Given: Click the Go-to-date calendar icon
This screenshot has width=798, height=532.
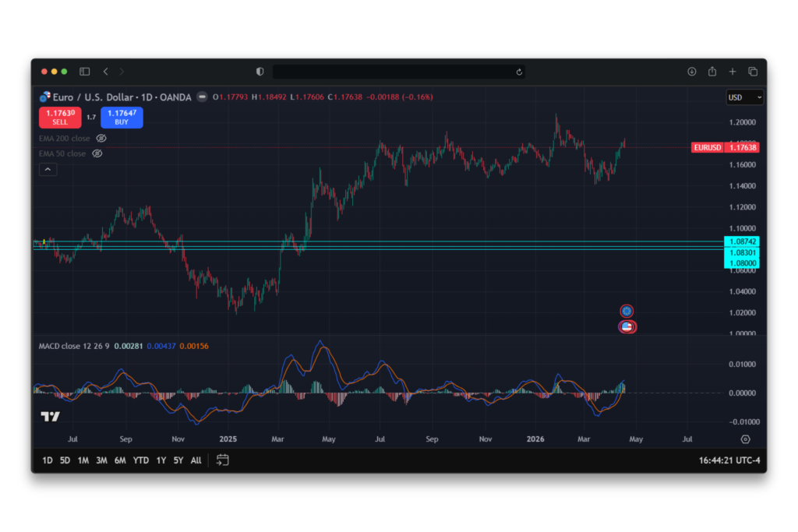Looking at the screenshot, I should pyautogui.click(x=222, y=460).
